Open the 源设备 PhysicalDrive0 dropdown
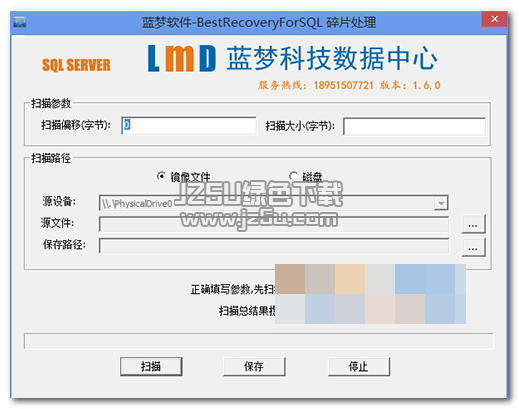This screenshot has height=409, width=519. click(x=441, y=203)
